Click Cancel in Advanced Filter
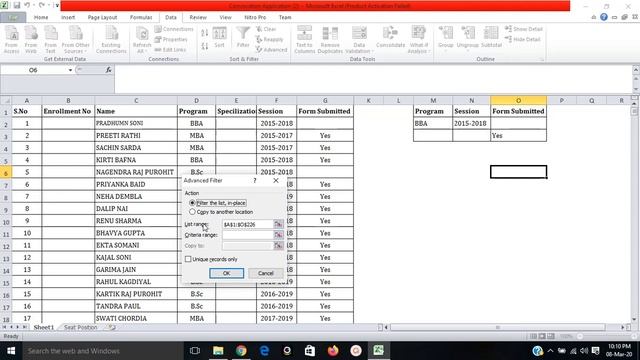 pos(265,273)
